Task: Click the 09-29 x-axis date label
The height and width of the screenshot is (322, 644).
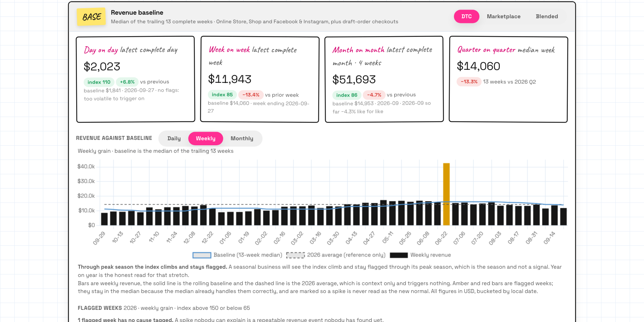Action: point(99,238)
